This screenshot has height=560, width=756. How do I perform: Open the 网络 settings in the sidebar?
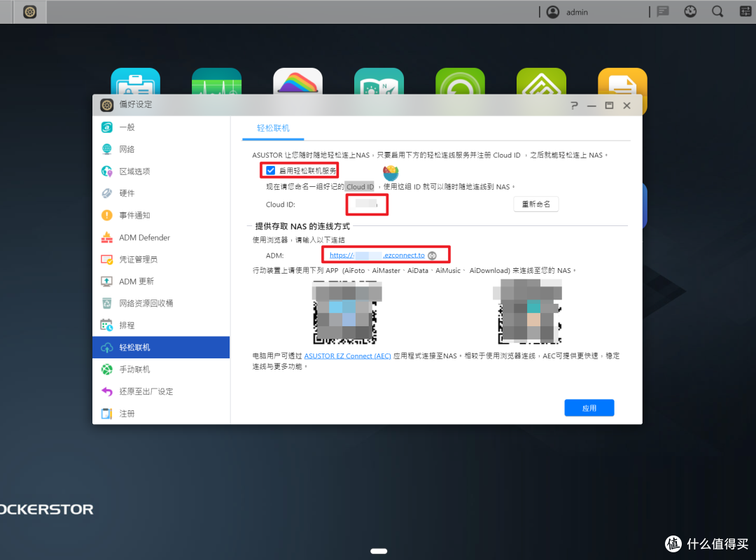click(127, 148)
